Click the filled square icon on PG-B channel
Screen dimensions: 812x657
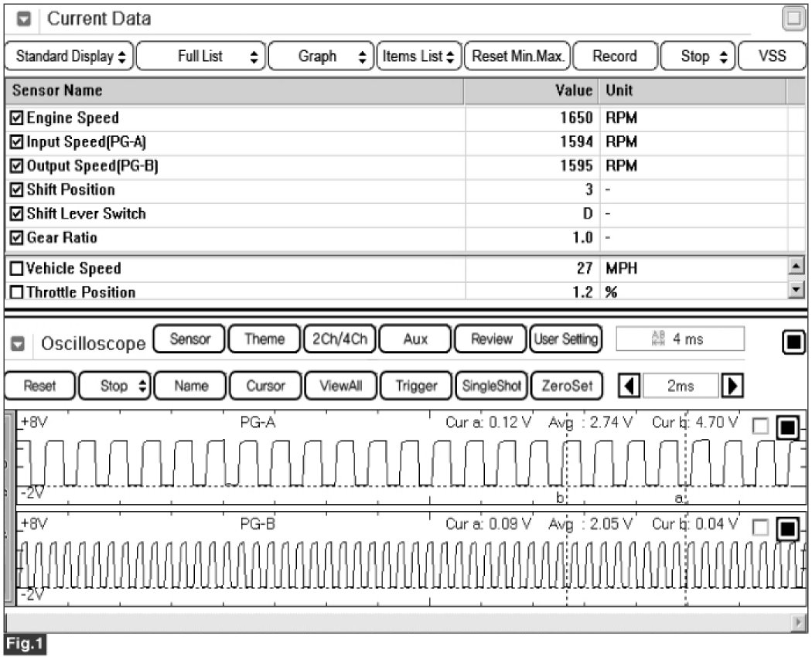pos(787,529)
